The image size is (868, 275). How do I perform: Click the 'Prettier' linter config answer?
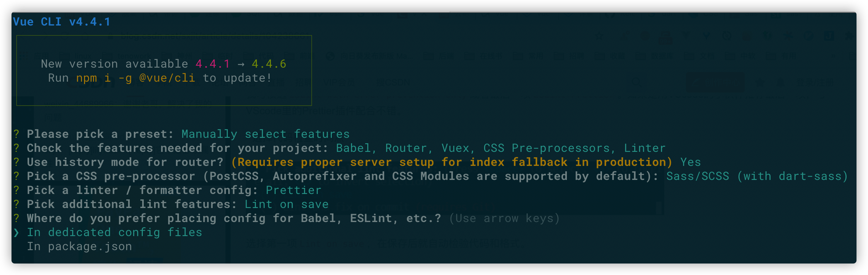click(x=293, y=190)
